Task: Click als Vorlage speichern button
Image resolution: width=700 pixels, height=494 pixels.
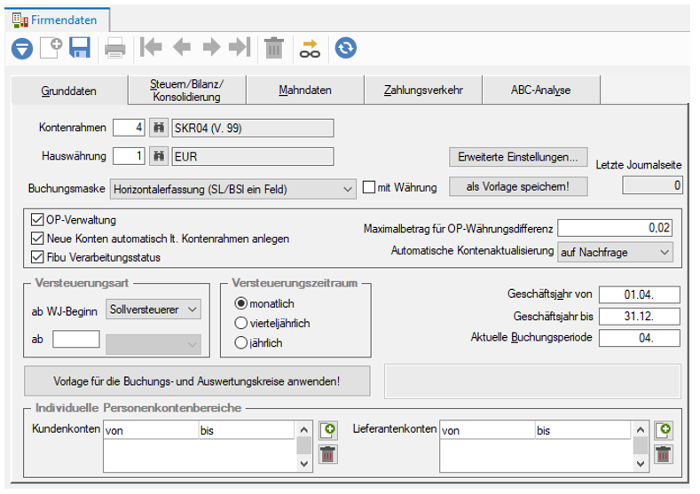Action: click(x=518, y=187)
